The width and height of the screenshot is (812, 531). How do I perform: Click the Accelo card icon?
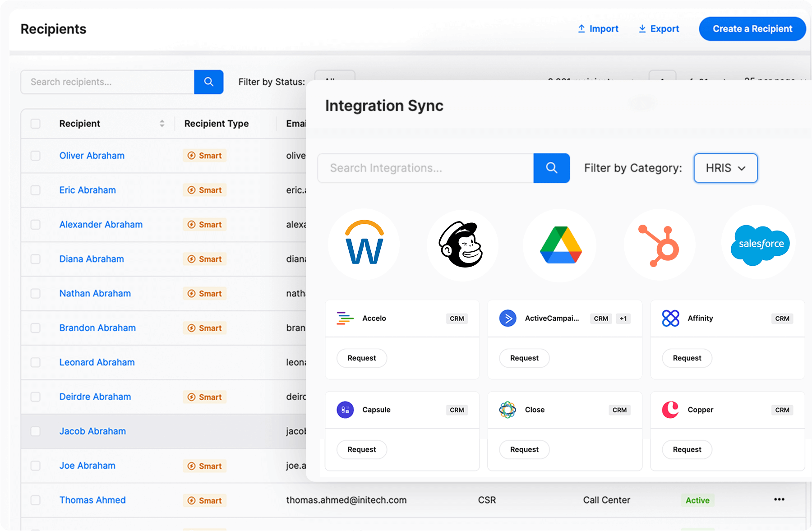tap(345, 319)
